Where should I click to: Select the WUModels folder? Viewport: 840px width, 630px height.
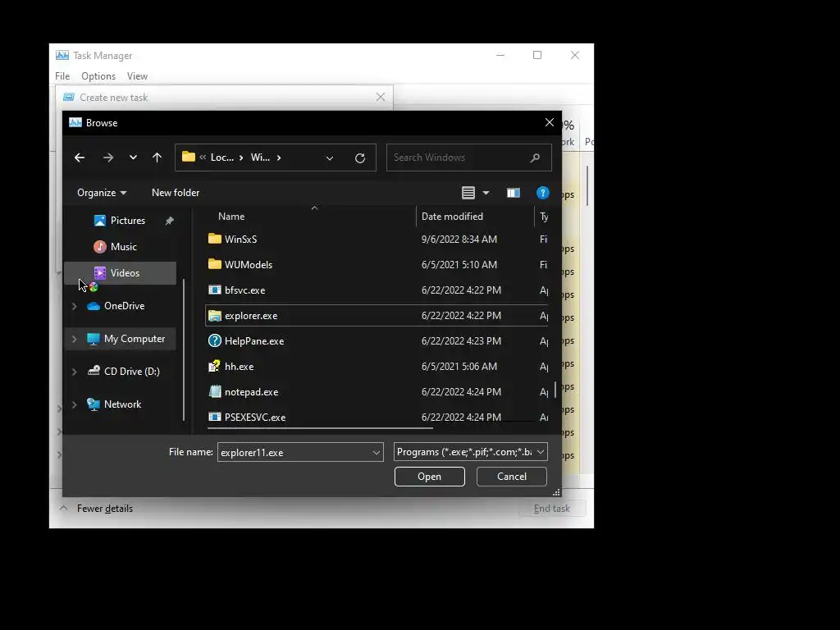[x=248, y=265]
